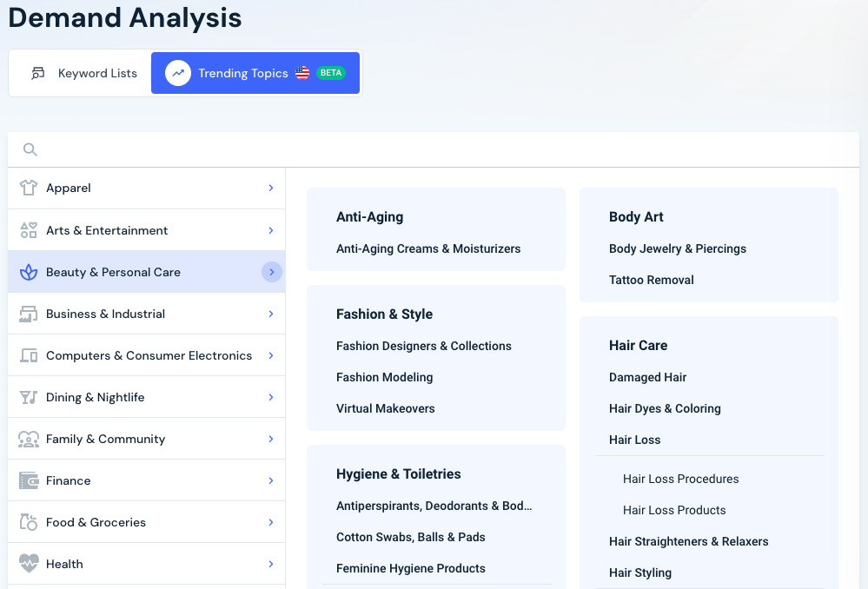Open Hair Care heading
868x589 pixels.
(639, 346)
